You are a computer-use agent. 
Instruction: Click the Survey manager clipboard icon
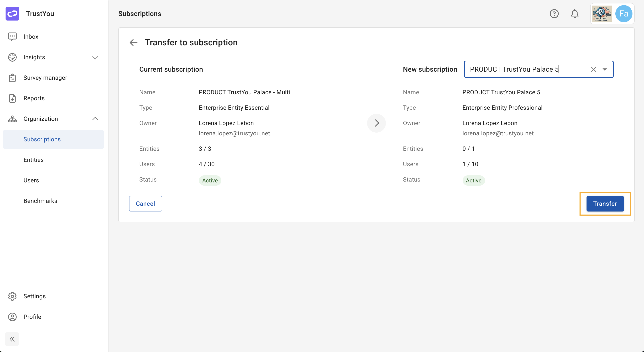12,78
